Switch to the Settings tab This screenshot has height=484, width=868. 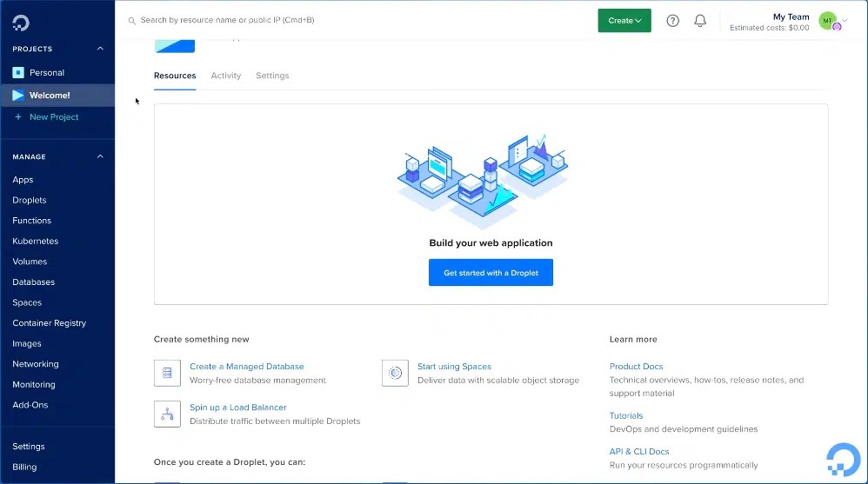click(272, 76)
